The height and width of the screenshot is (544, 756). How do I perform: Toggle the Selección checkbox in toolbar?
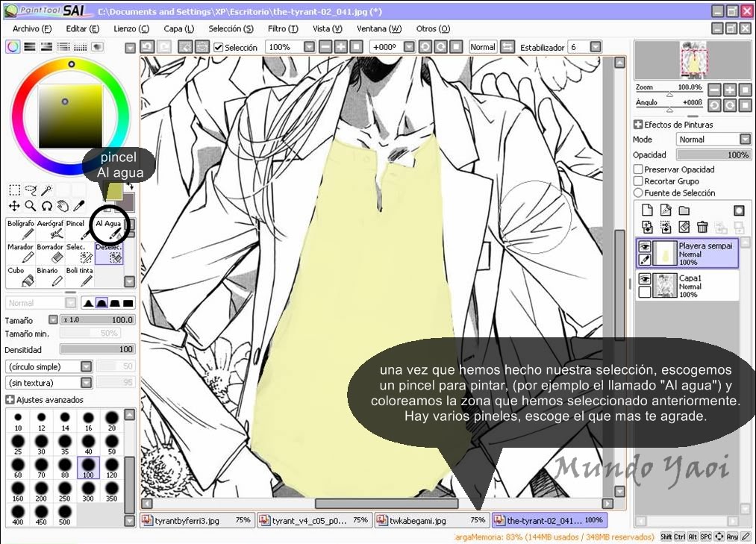[x=219, y=47]
